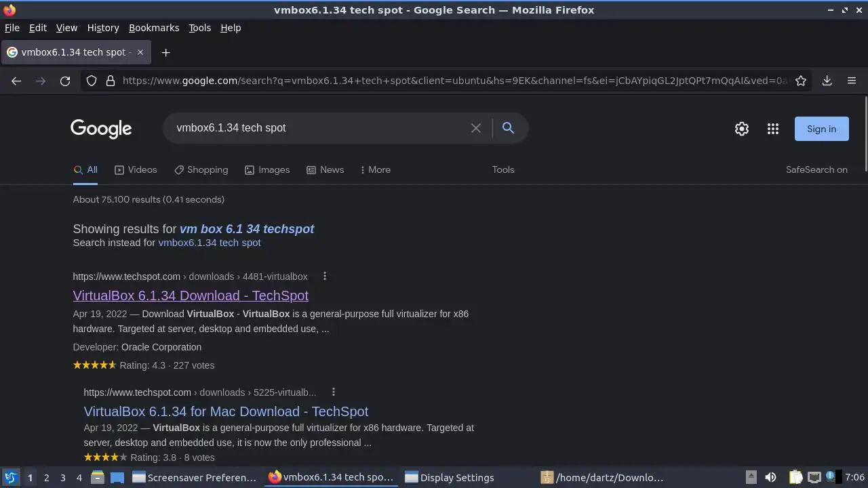Viewport: 868px width, 488px height.
Task: Switch to virtual desktop 2
Action: 46,477
